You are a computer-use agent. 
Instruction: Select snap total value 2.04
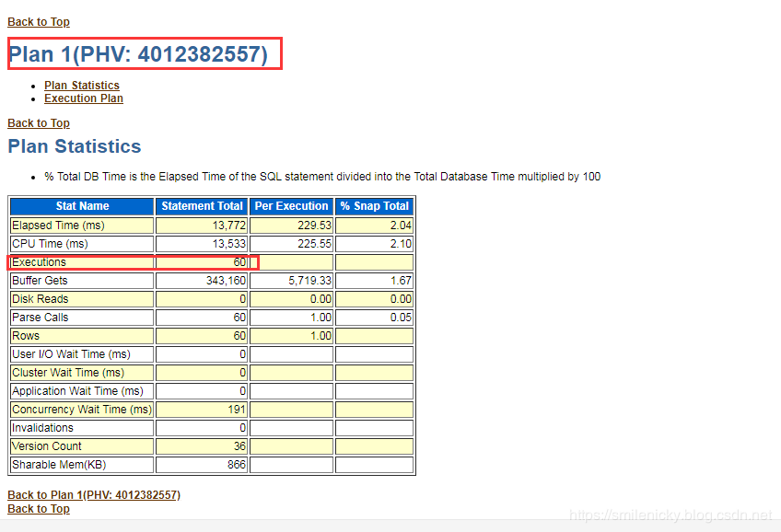pos(401,226)
